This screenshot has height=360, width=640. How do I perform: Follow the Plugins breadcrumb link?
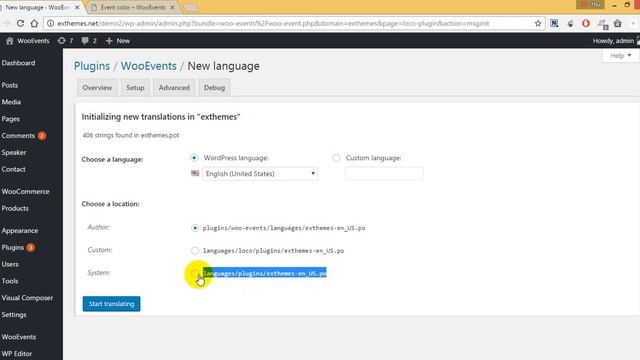pyautogui.click(x=92, y=66)
